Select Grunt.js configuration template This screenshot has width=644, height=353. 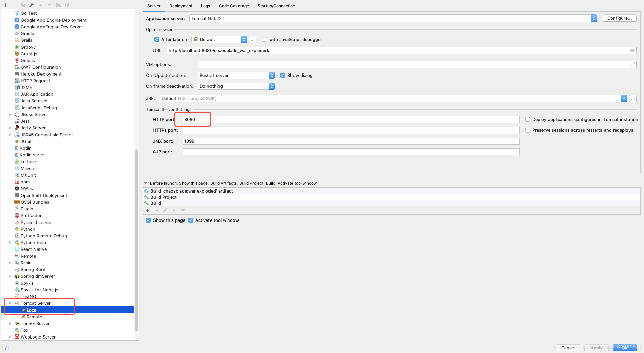click(29, 54)
